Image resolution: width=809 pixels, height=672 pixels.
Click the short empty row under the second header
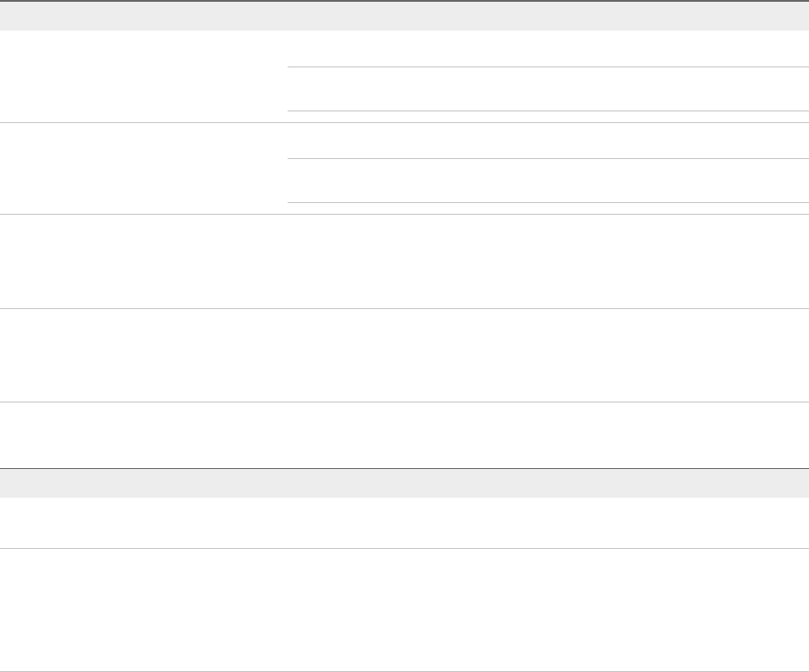(x=404, y=523)
